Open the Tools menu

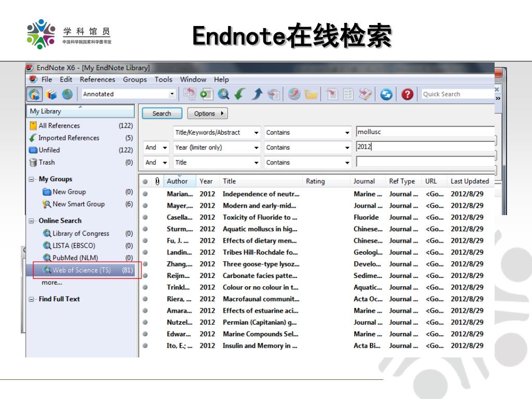(x=163, y=79)
